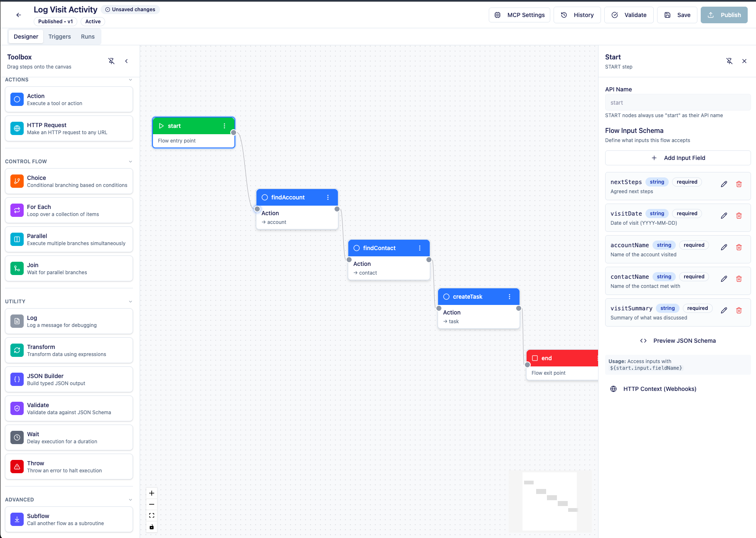Close the Start properties panel

(744, 61)
